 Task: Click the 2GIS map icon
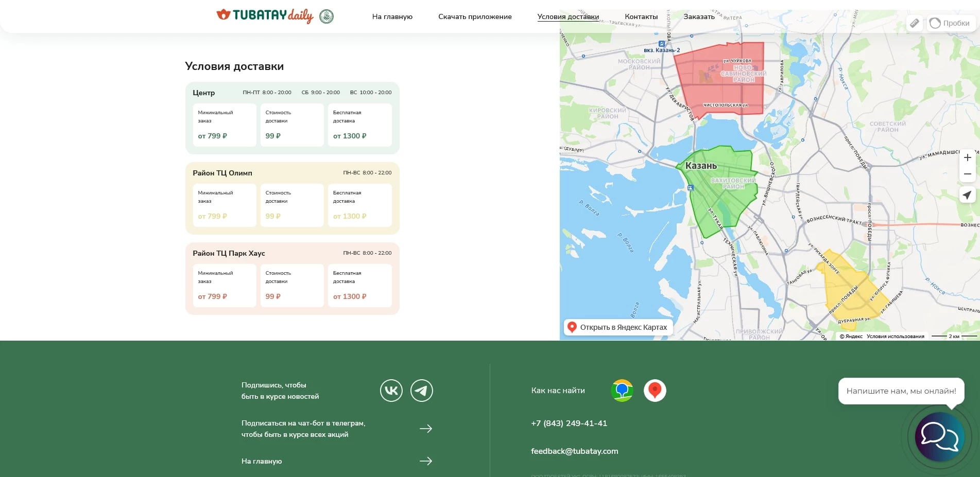point(622,391)
